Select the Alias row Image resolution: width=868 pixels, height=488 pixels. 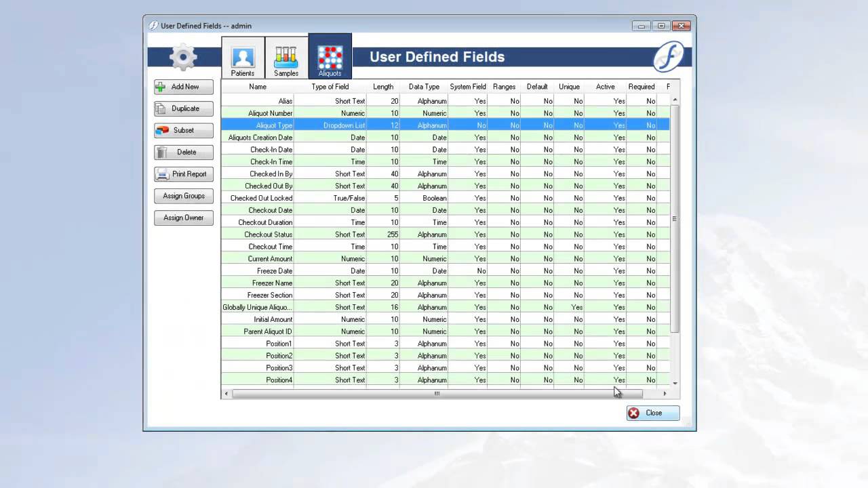pos(446,101)
